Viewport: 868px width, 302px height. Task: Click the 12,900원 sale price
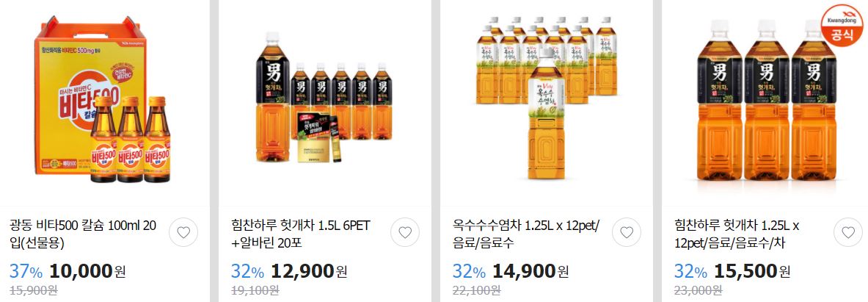click(309, 271)
